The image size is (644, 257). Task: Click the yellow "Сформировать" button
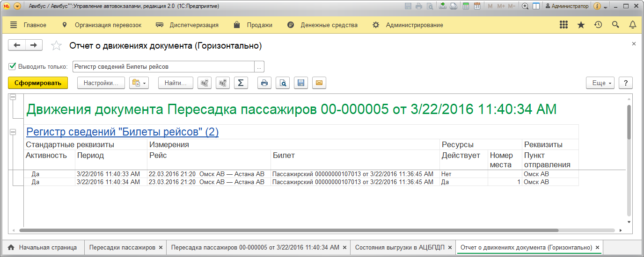[x=38, y=83]
